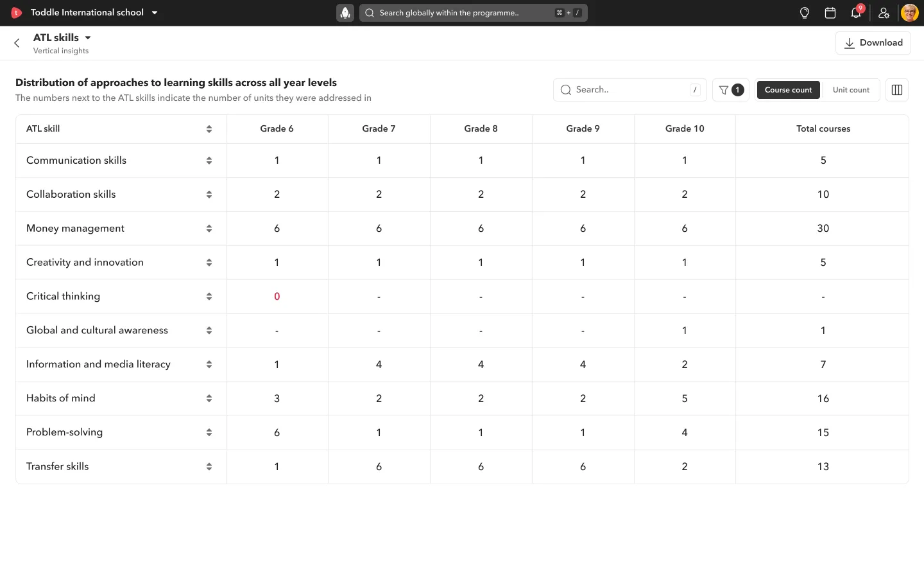The height and width of the screenshot is (578, 924).
Task: Click the Download button
Action: (873, 42)
